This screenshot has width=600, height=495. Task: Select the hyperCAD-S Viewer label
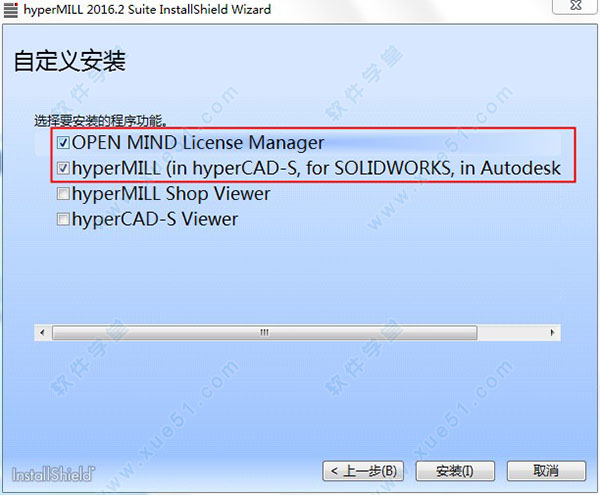tap(155, 219)
